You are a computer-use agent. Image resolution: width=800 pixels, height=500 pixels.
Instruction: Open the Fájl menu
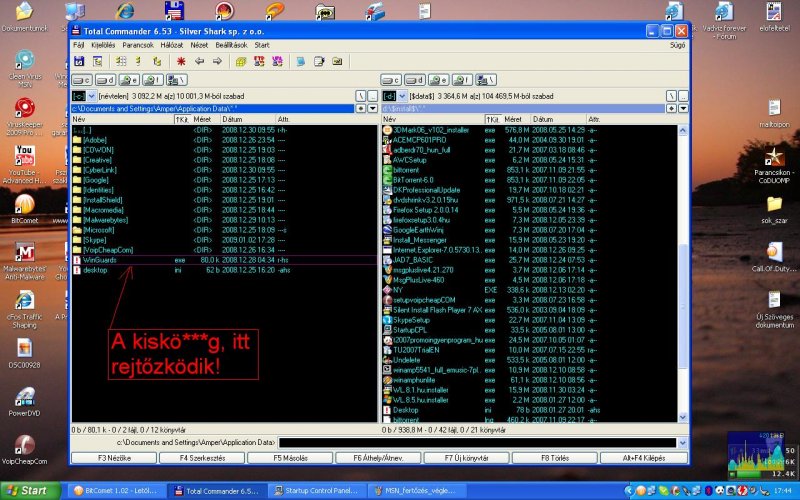(x=79, y=45)
